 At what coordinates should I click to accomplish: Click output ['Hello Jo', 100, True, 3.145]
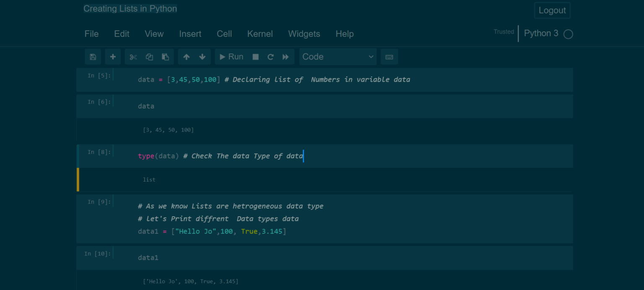point(191,282)
